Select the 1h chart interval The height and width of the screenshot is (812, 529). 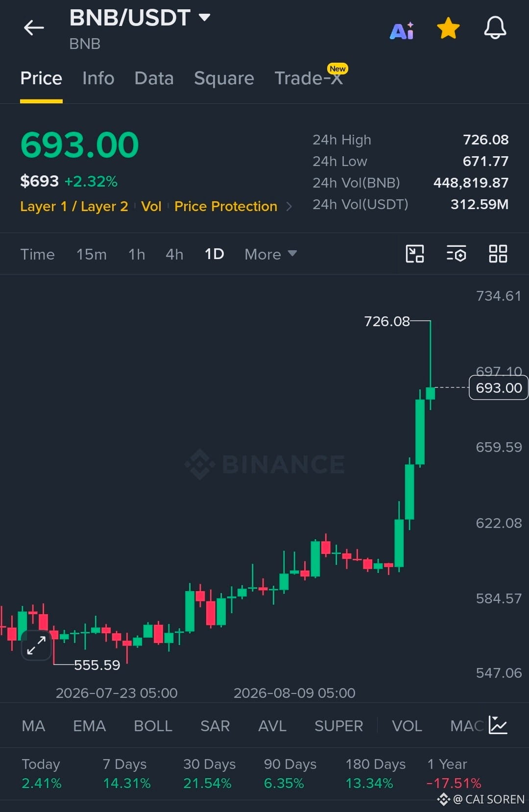point(137,254)
